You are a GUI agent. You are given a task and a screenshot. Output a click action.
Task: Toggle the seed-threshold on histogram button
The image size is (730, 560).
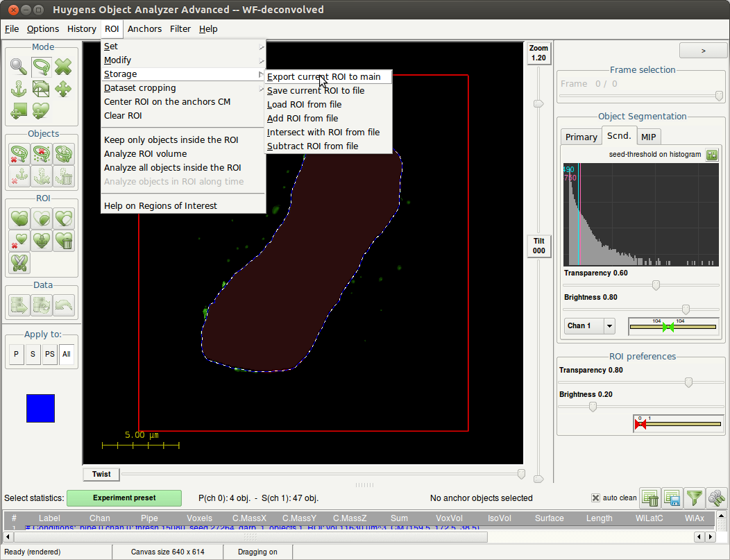click(x=712, y=155)
